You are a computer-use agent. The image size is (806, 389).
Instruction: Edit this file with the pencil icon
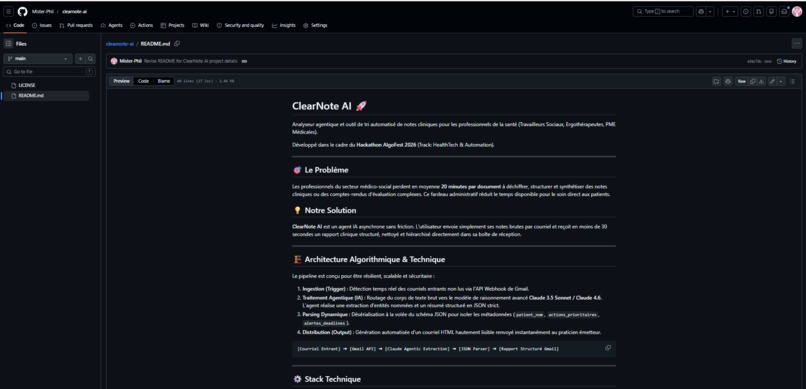[772, 81]
